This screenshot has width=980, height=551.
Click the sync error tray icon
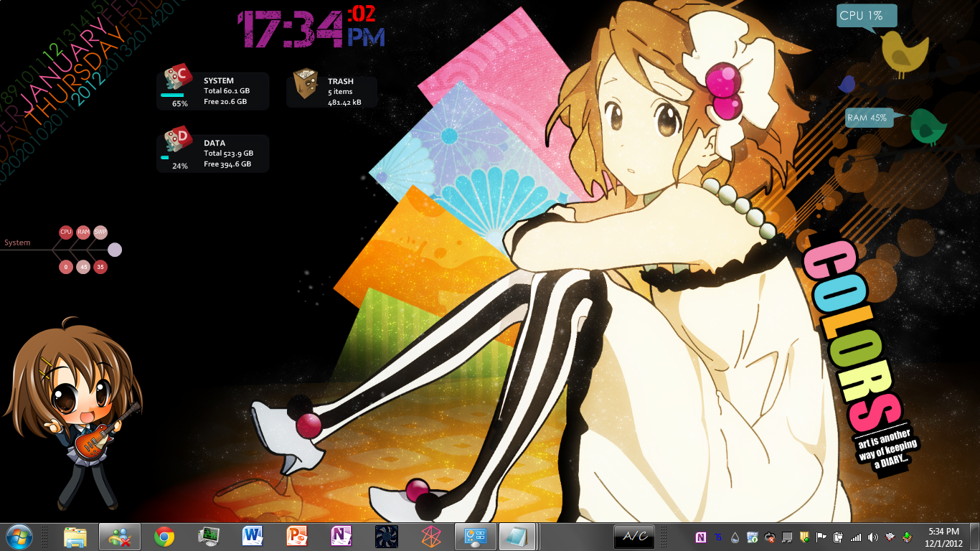click(x=770, y=537)
